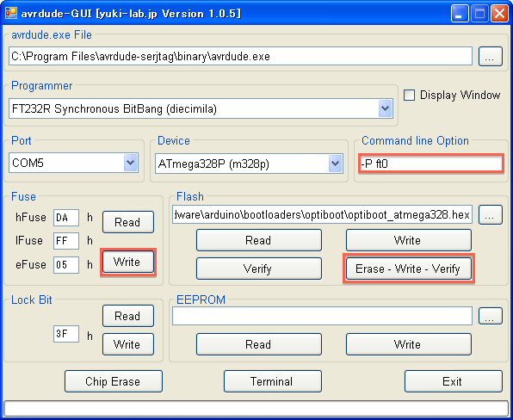
Task: Write the EEPROM data
Action: (408, 344)
